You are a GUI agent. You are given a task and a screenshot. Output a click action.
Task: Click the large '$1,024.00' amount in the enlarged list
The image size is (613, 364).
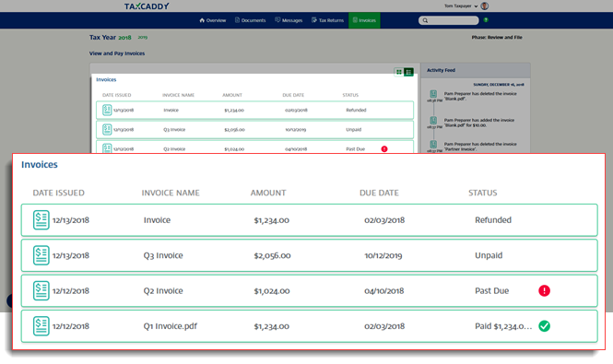(272, 291)
